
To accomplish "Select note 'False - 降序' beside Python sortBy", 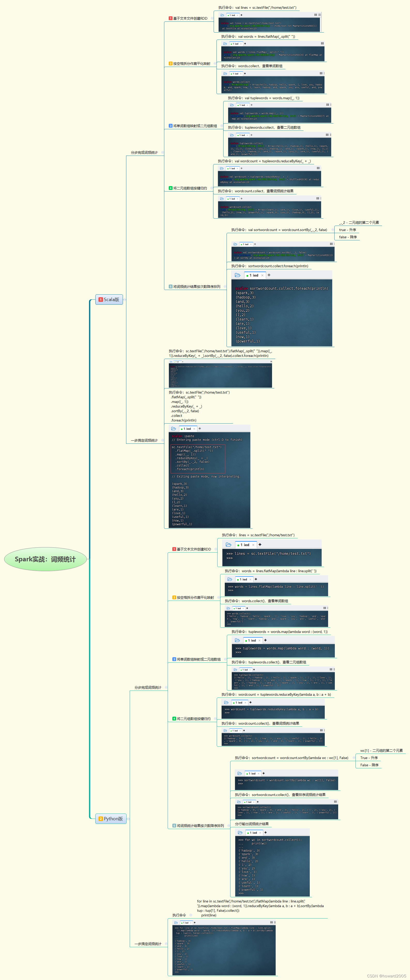I will point(369,765).
